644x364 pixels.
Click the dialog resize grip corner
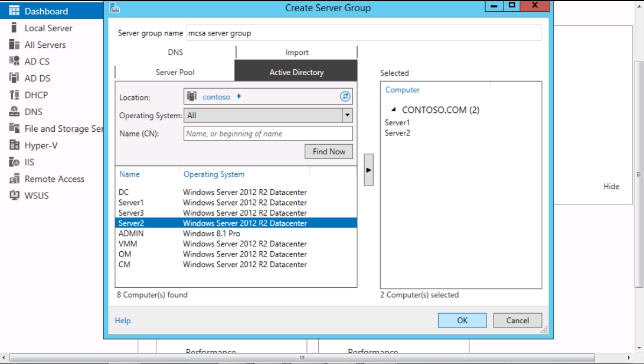pos(545,330)
